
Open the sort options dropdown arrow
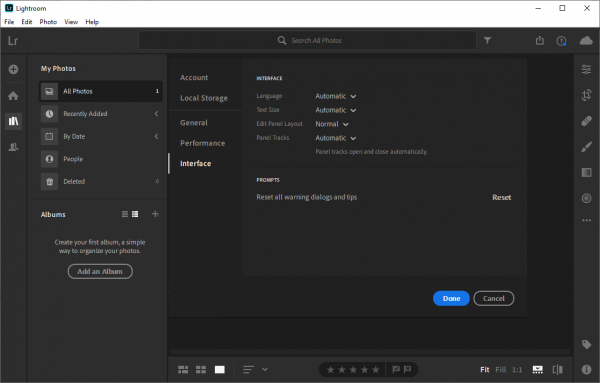(x=265, y=369)
